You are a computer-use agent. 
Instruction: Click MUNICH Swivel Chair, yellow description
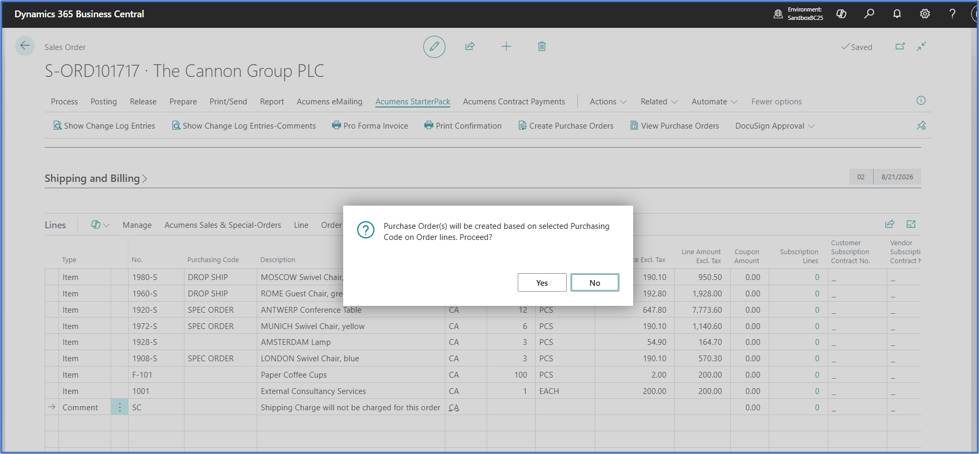(312, 326)
